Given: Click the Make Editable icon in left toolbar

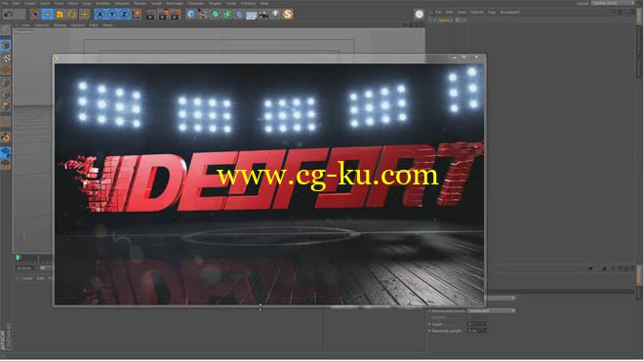Looking at the screenshot, I should (x=5, y=30).
